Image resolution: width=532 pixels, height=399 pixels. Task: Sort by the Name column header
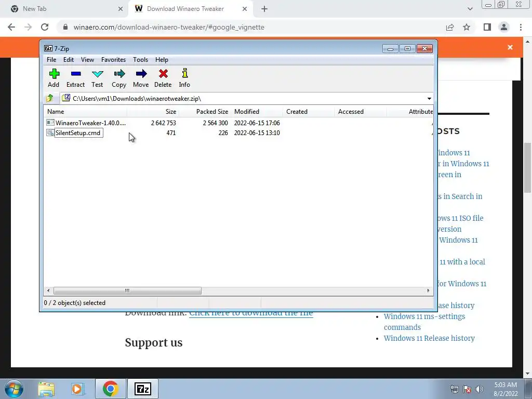(x=86, y=112)
